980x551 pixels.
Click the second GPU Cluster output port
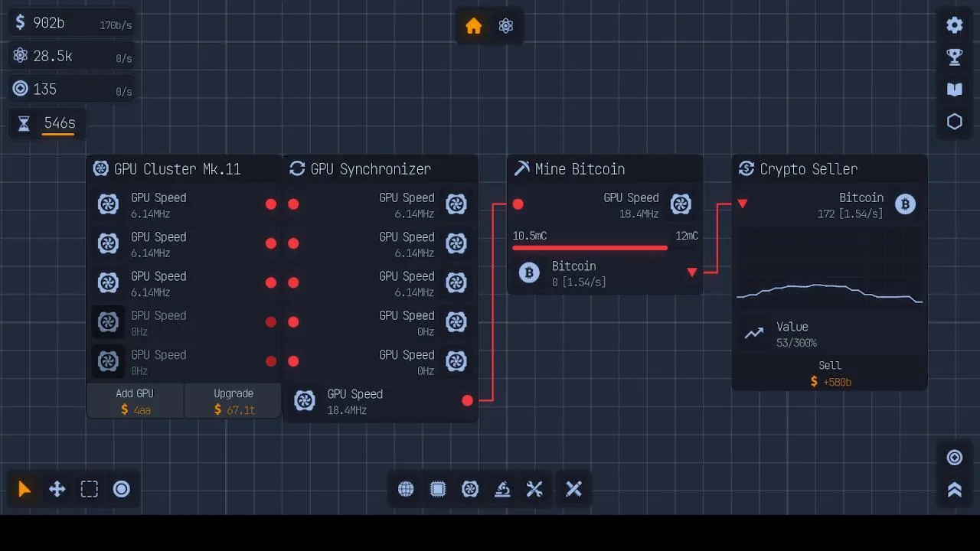[x=271, y=243]
